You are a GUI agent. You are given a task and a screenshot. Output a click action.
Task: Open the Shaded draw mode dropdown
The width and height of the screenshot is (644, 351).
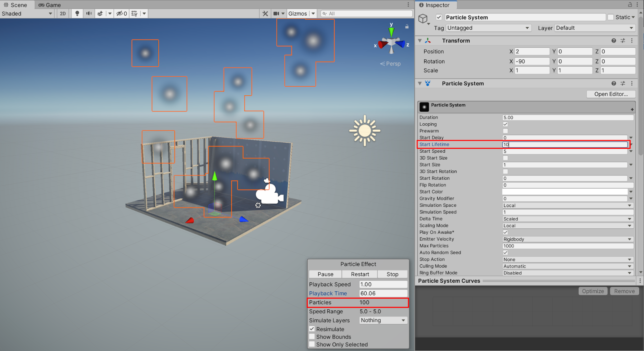pyautogui.click(x=26, y=14)
